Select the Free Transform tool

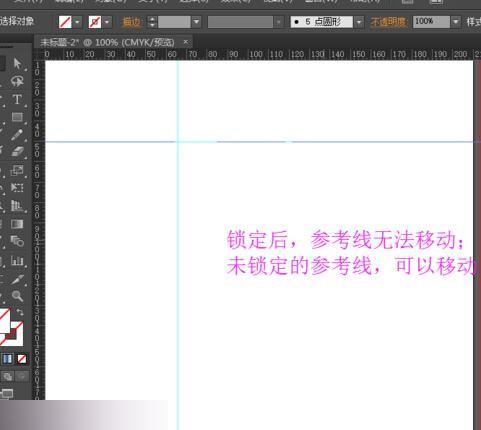coord(17,188)
